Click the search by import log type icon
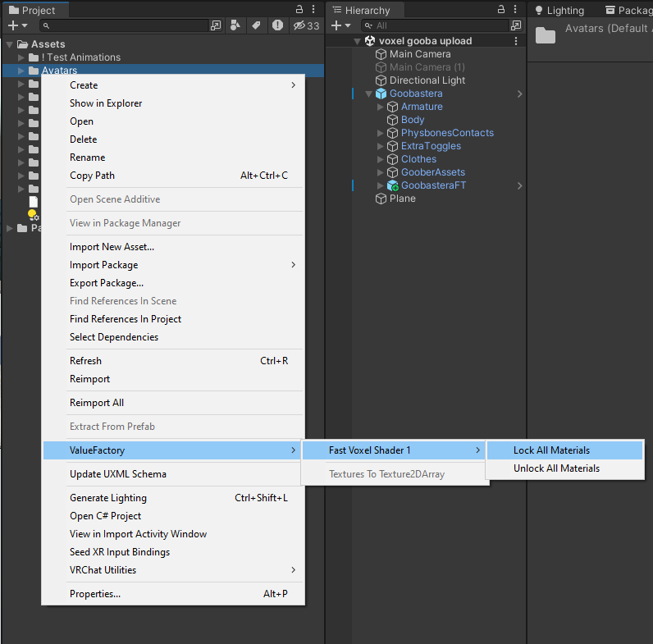The width and height of the screenshot is (653, 644). pos(277,25)
